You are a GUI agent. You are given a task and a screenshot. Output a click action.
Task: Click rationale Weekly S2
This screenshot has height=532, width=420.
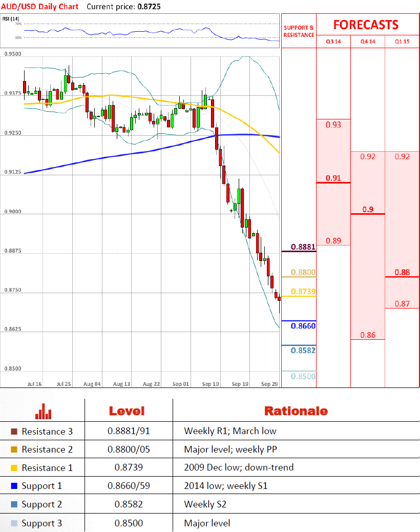(205, 504)
